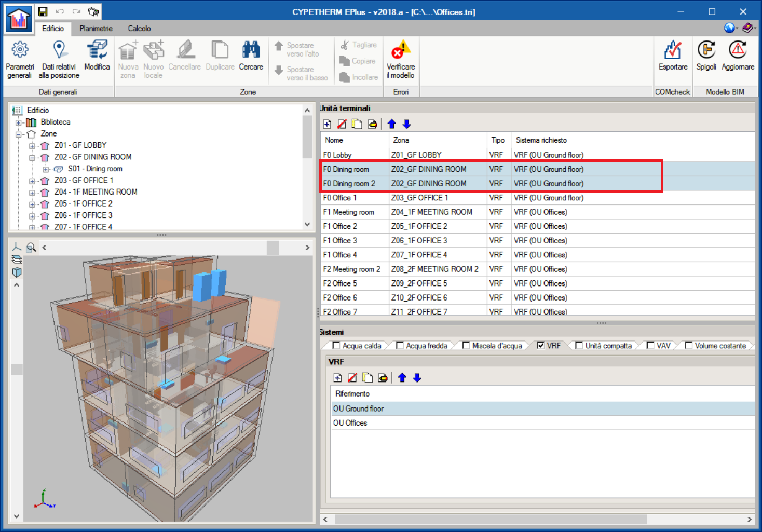Screen dimensions: 762x532
Task: Expand the Z05 - 1F OFFICE 2 node
Action: tap(32, 204)
